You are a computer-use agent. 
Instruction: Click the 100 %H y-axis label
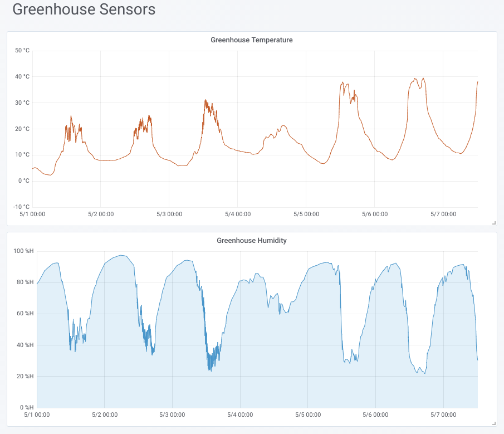(x=23, y=251)
